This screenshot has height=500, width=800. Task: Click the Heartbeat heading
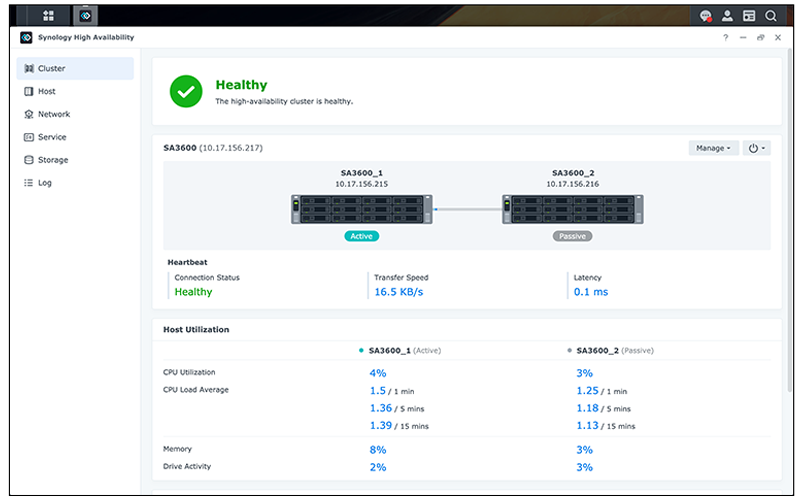click(188, 262)
